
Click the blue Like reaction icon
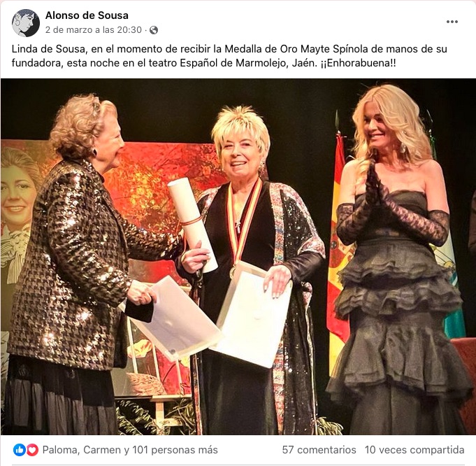[x=20, y=450]
